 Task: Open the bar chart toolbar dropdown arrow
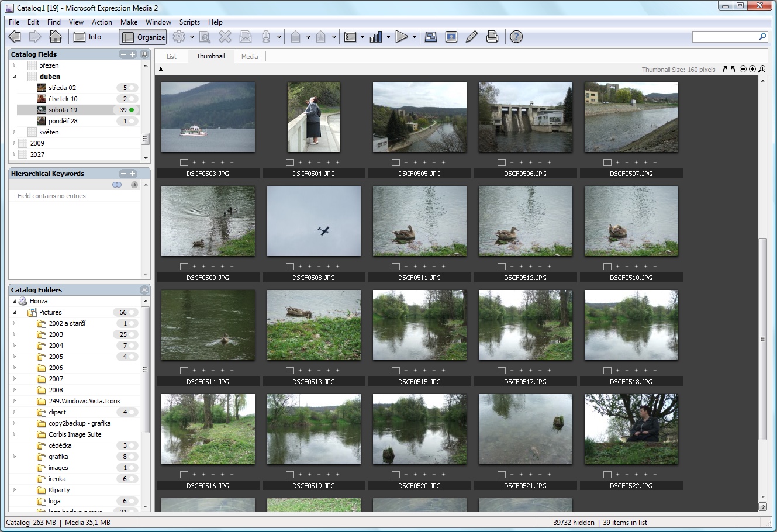coord(388,37)
